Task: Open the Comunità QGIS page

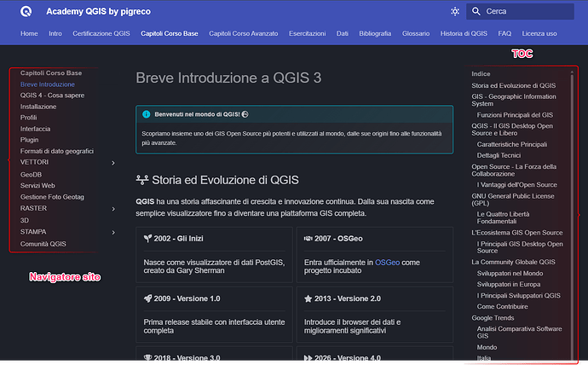Action: 43,244
